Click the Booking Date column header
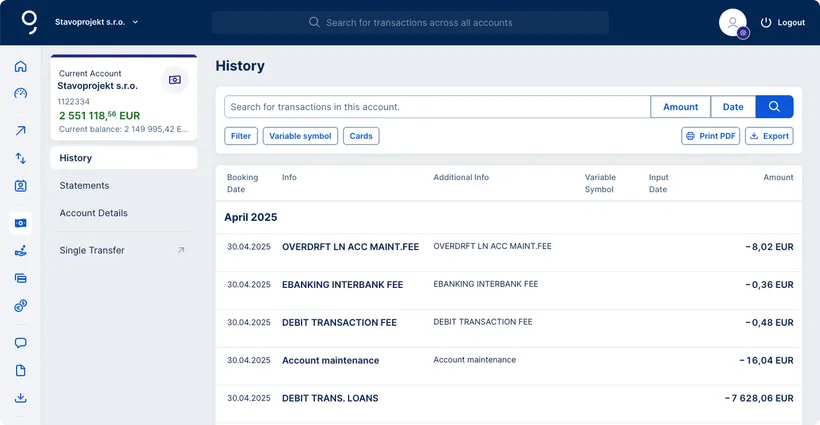The image size is (820, 425). tap(243, 183)
